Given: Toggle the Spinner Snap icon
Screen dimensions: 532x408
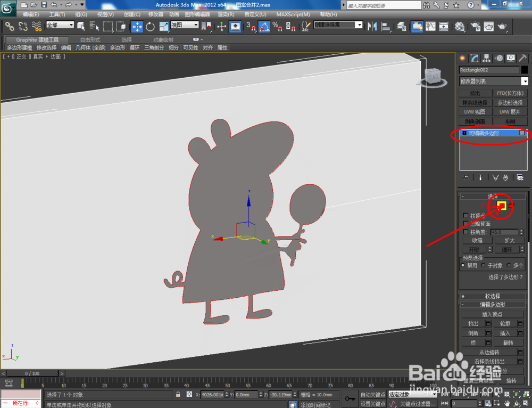Looking at the screenshot, I should [x=290, y=26].
